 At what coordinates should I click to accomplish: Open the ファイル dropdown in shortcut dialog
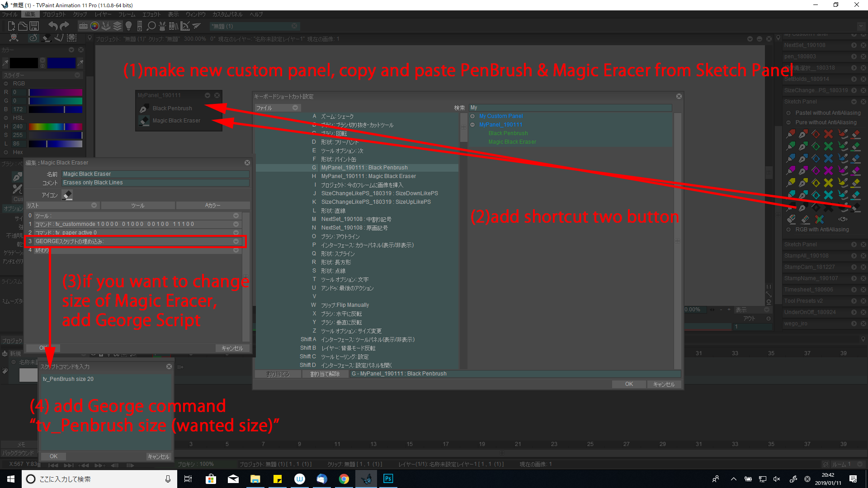tap(277, 108)
